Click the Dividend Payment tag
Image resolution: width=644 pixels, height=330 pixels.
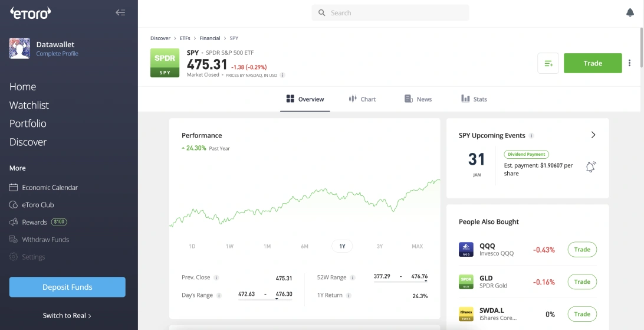(527, 155)
